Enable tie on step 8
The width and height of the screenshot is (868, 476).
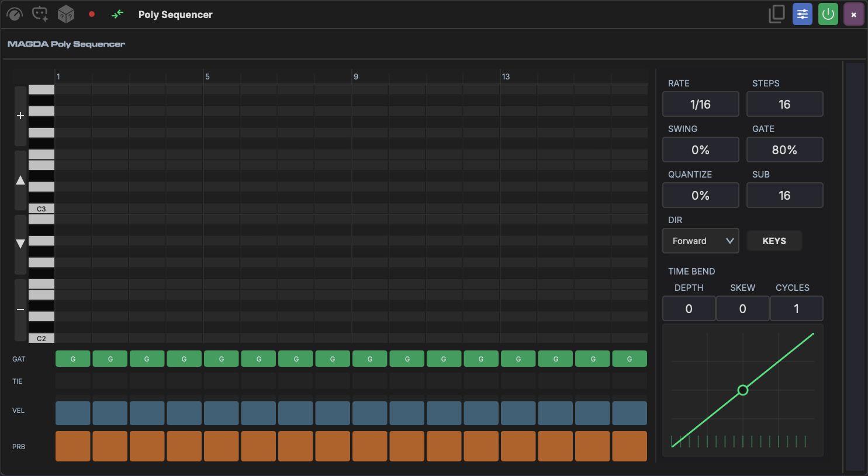(333, 381)
